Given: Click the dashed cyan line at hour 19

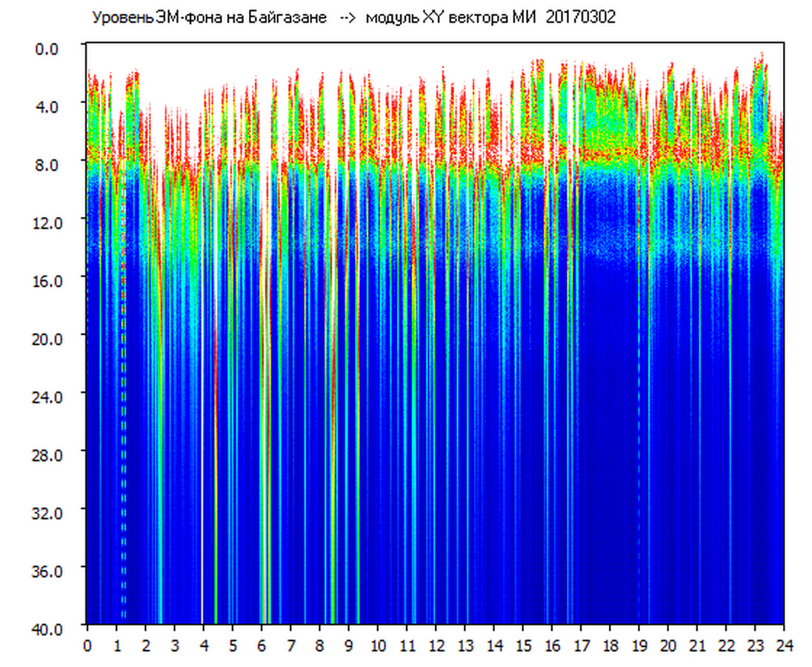Looking at the screenshot, I should (639, 445).
